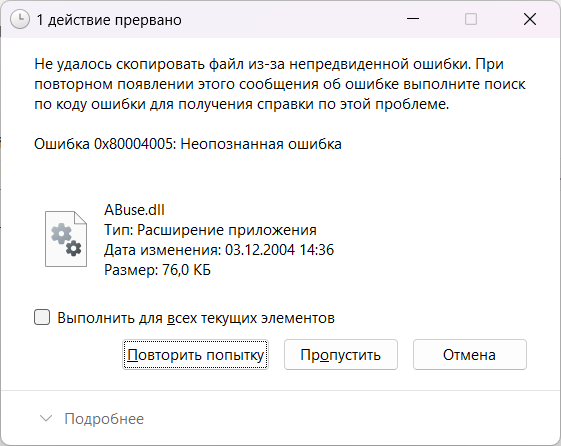Screen dimensions: 561x446
Task: Click the 'Тип: Расширение приложения' line
Action: pyautogui.click(x=210, y=230)
